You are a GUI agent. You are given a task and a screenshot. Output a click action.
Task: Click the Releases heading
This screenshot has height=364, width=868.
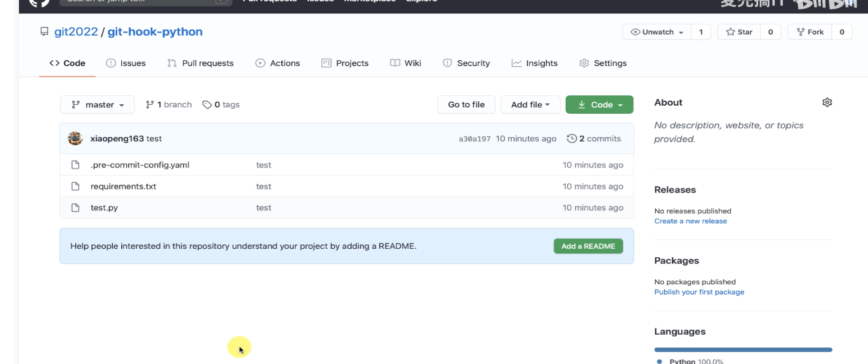[x=675, y=190]
